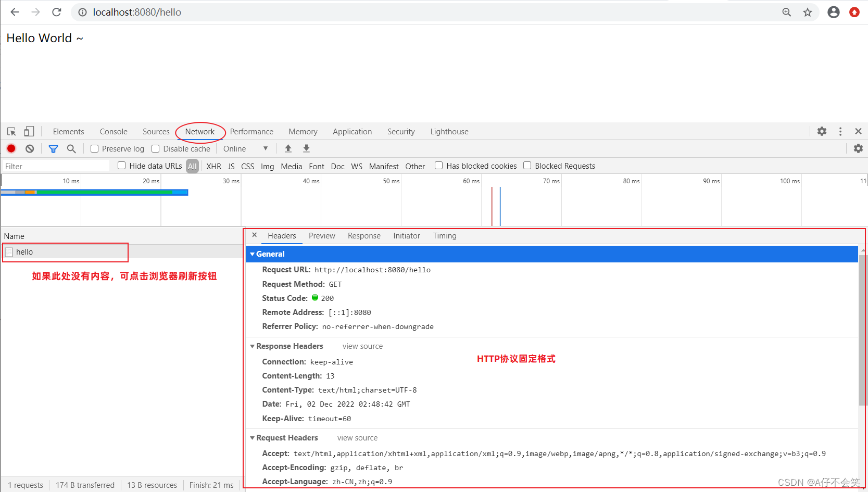Check the Hide data URLs checkbox
The image size is (868, 492).
click(121, 166)
